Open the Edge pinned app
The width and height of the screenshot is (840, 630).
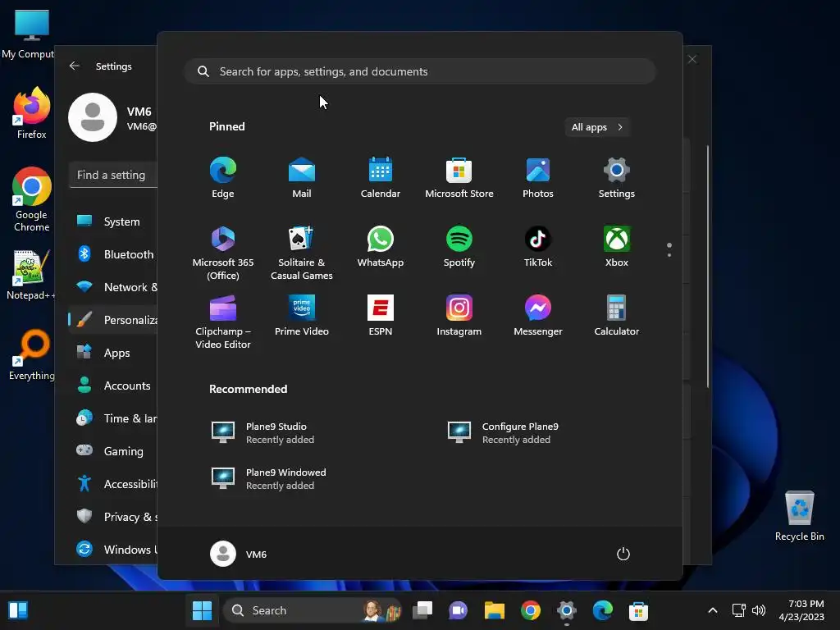point(223,178)
